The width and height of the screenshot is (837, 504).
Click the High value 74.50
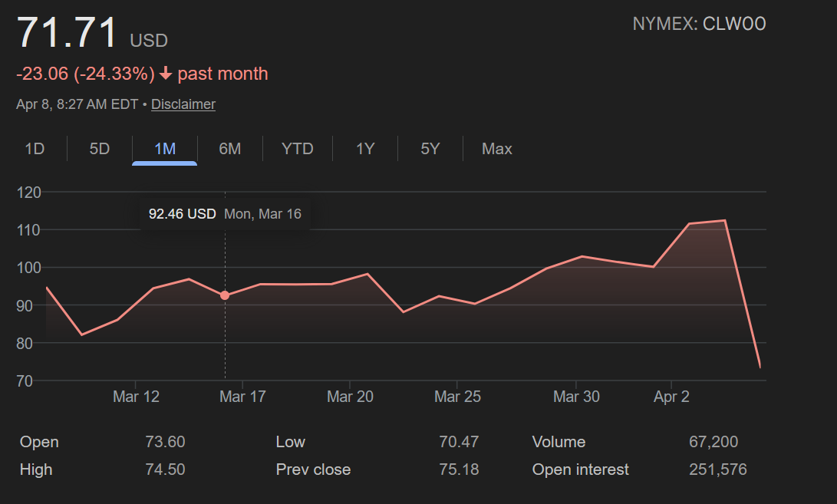tap(165, 469)
